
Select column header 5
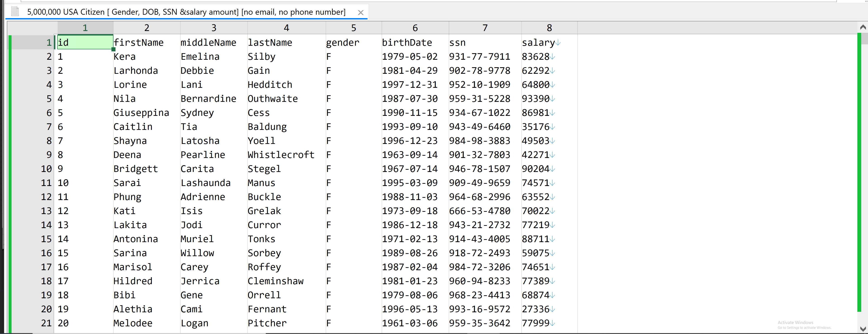click(354, 28)
